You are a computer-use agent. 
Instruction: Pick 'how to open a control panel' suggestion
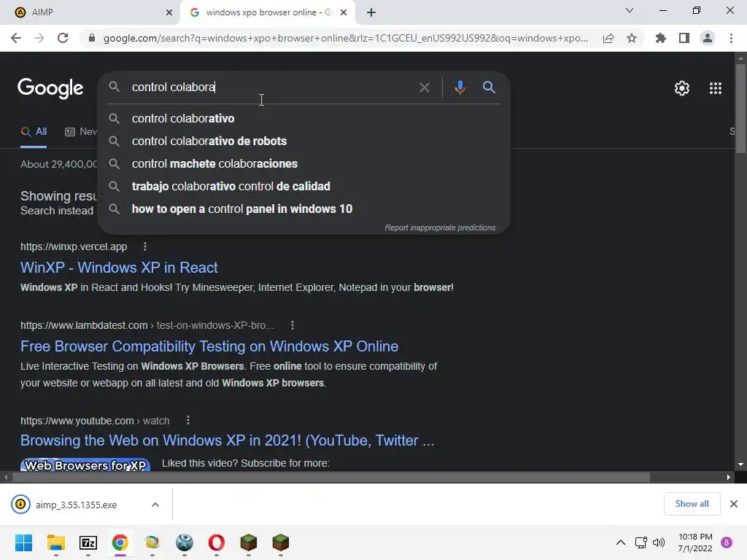pos(304,209)
